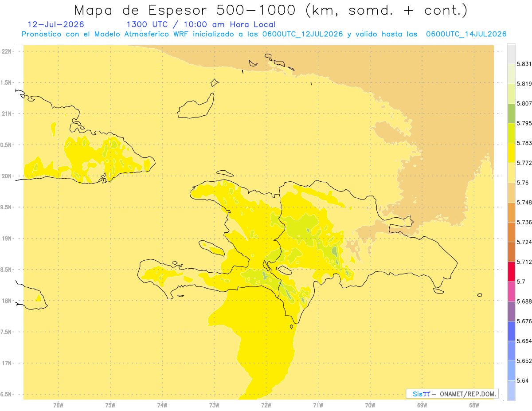Click the color bar value '5.712'
532x411 pixels.
click(524, 262)
